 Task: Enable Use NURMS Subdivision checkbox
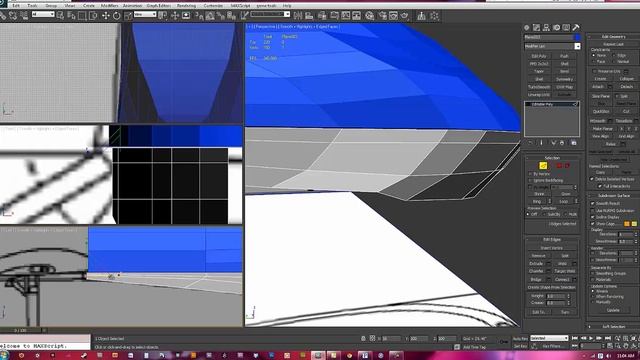click(x=592, y=210)
